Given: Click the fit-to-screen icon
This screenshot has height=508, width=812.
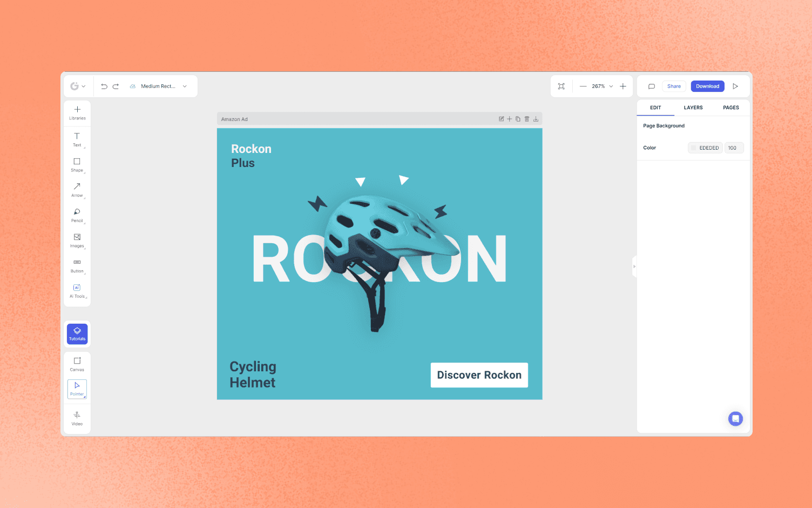Looking at the screenshot, I should click(561, 86).
